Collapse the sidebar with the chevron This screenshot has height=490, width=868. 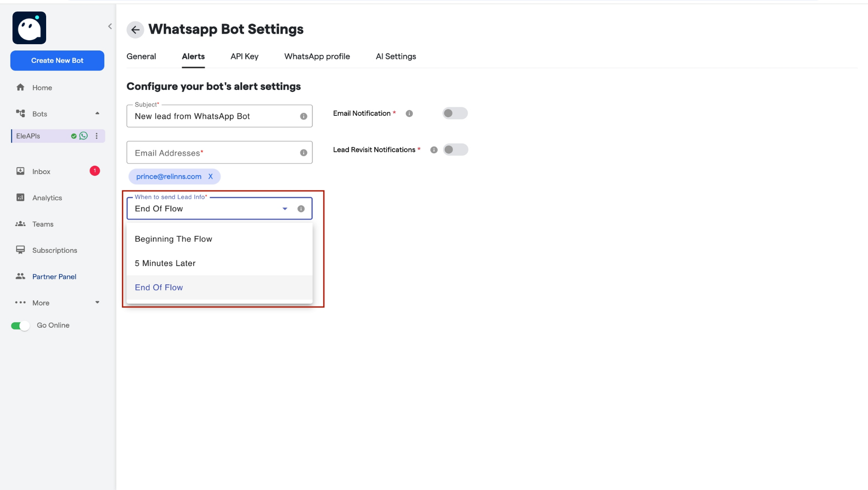click(110, 26)
